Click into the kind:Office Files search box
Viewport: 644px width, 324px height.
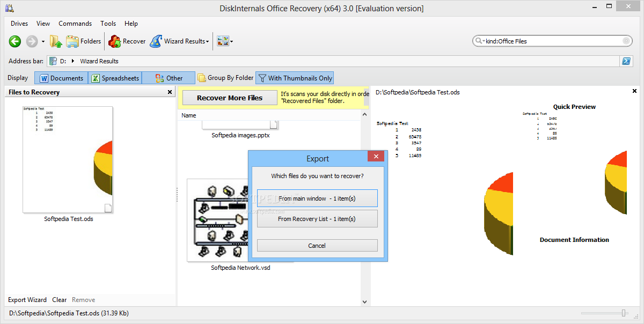tap(553, 41)
